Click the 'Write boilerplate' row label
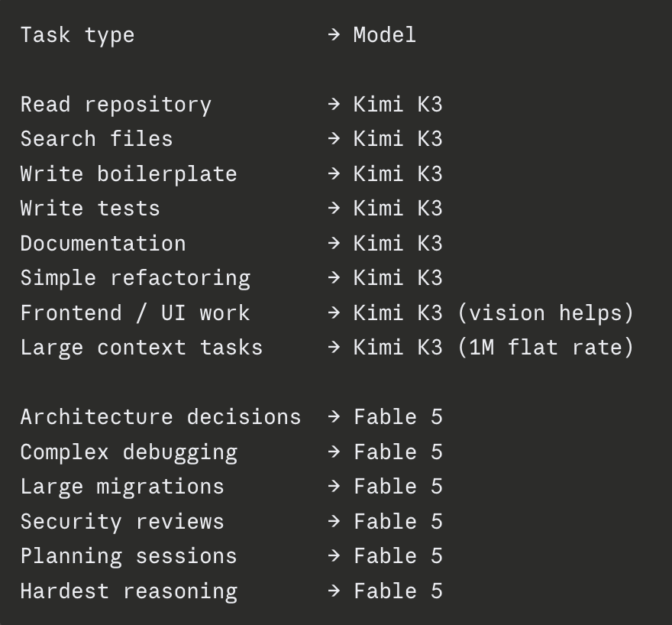Screen dimensions: 672x625 point(128,174)
